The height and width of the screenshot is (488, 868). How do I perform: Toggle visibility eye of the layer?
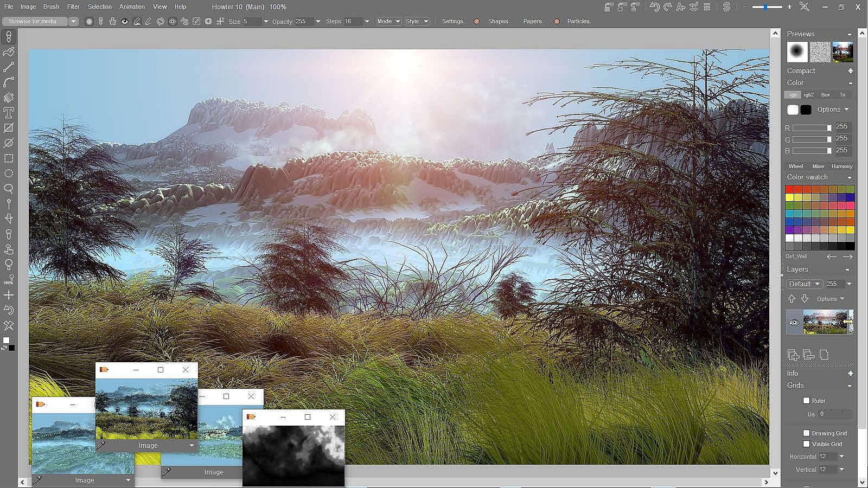(794, 323)
